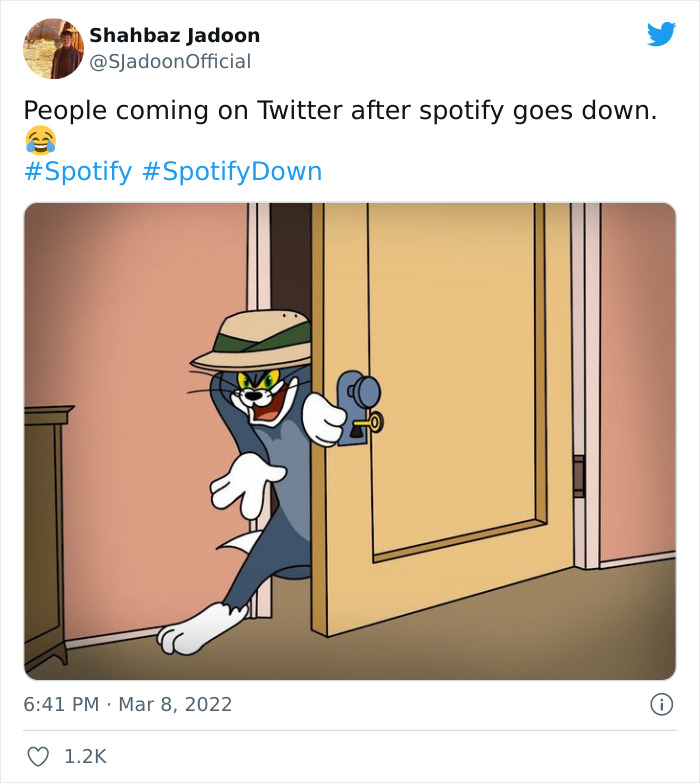Click the 6:41 PM timestamp
This screenshot has width=700, height=783.
(x=61, y=704)
